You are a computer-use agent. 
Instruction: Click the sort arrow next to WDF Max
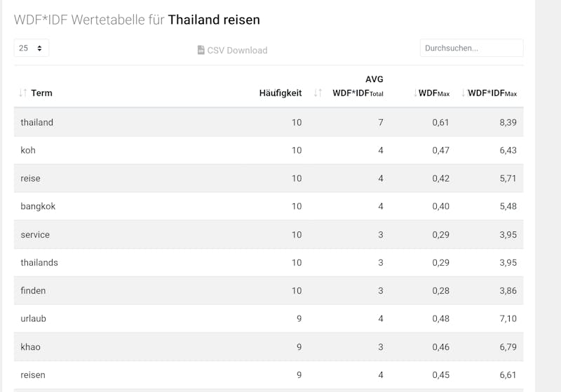pos(415,93)
